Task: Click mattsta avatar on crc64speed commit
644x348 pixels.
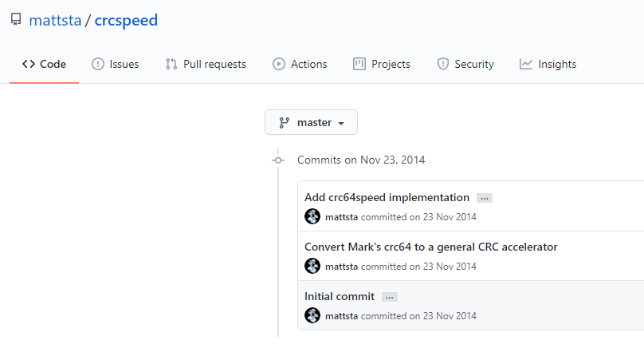Action: (x=312, y=216)
